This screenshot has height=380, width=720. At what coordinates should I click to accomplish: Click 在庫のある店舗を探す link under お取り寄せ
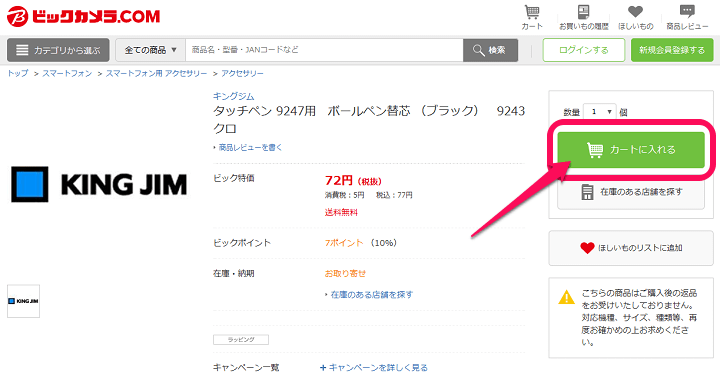coord(371,295)
